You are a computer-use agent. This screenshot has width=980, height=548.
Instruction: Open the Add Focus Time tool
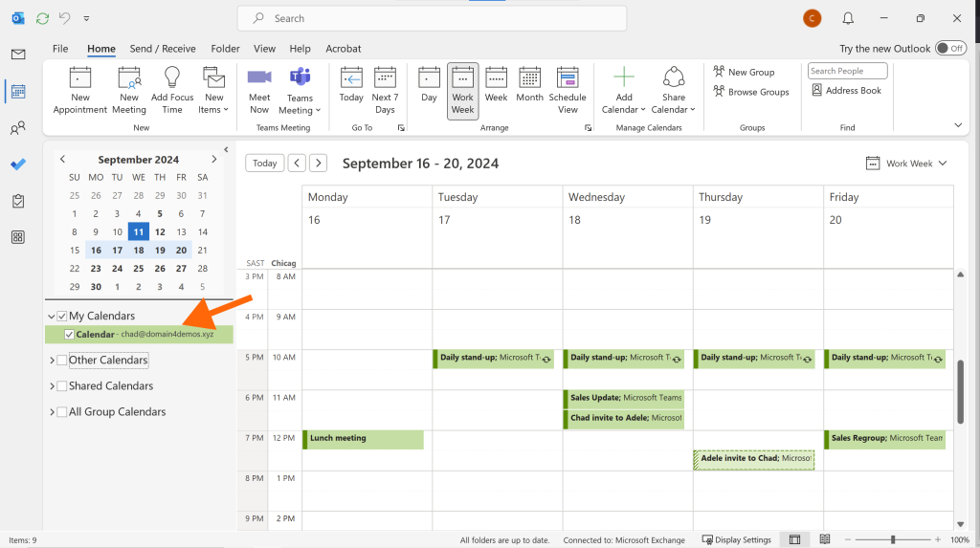tap(172, 91)
